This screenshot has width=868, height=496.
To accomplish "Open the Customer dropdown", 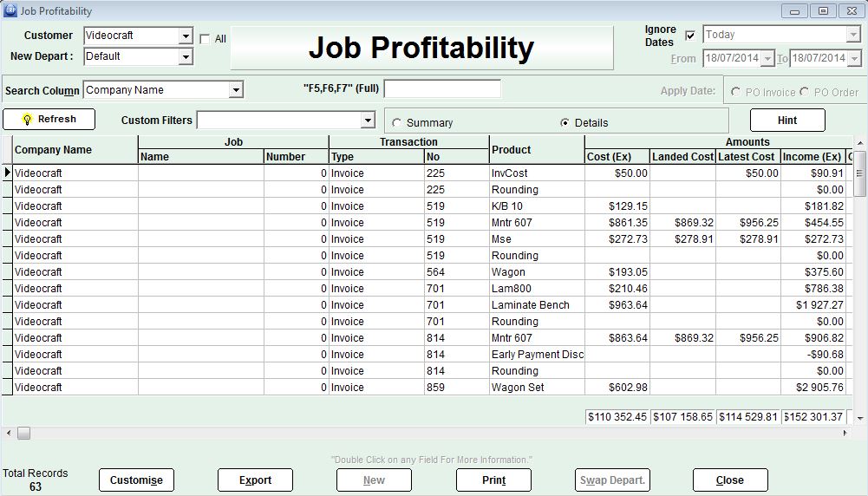I will 186,36.
